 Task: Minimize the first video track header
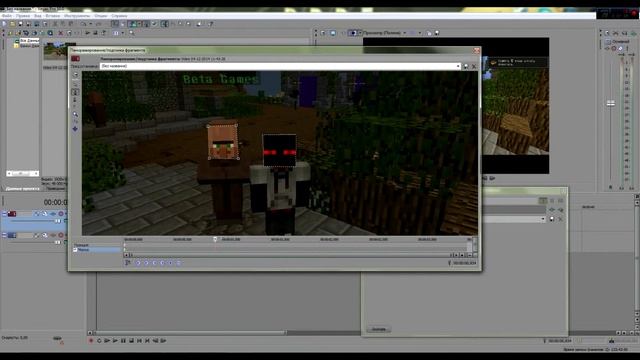[4, 214]
